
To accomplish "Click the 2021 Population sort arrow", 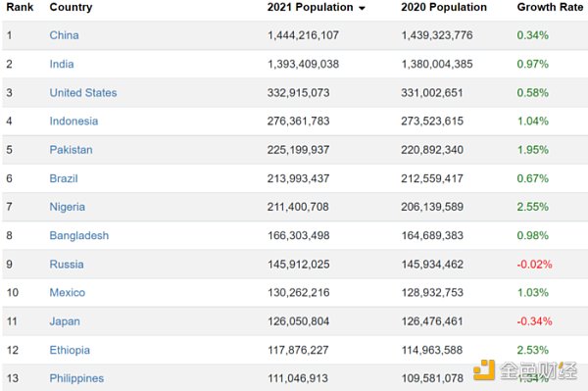I will (362, 8).
